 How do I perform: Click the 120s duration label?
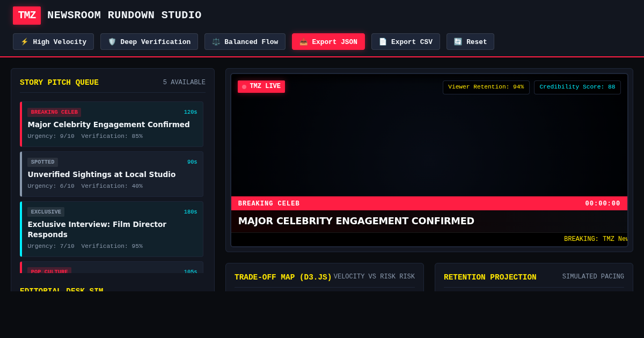[191, 113]
